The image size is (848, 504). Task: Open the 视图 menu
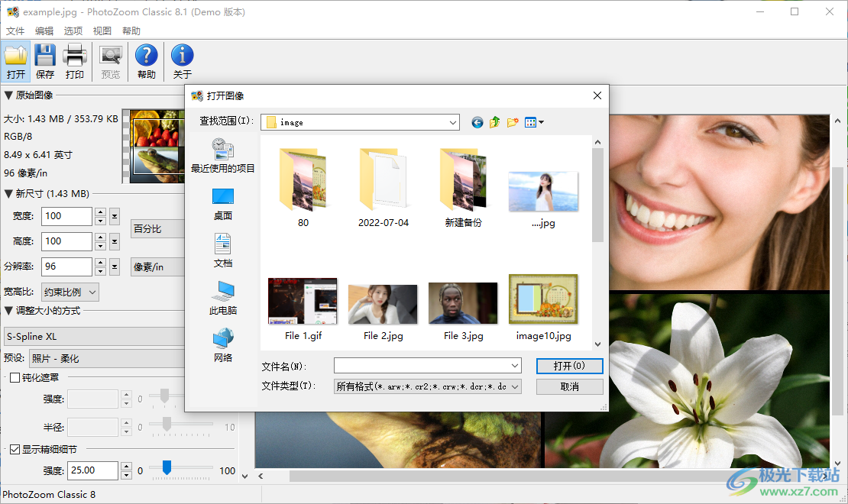pos(102,31)
